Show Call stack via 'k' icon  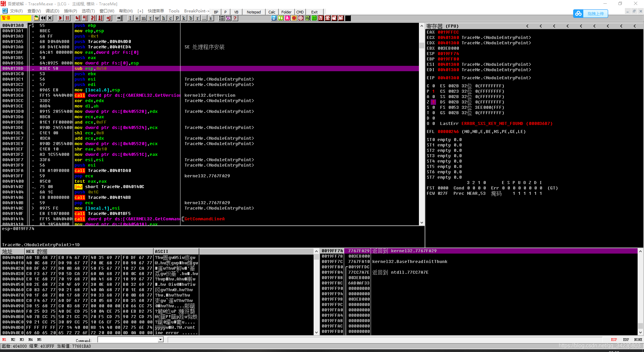184,18
